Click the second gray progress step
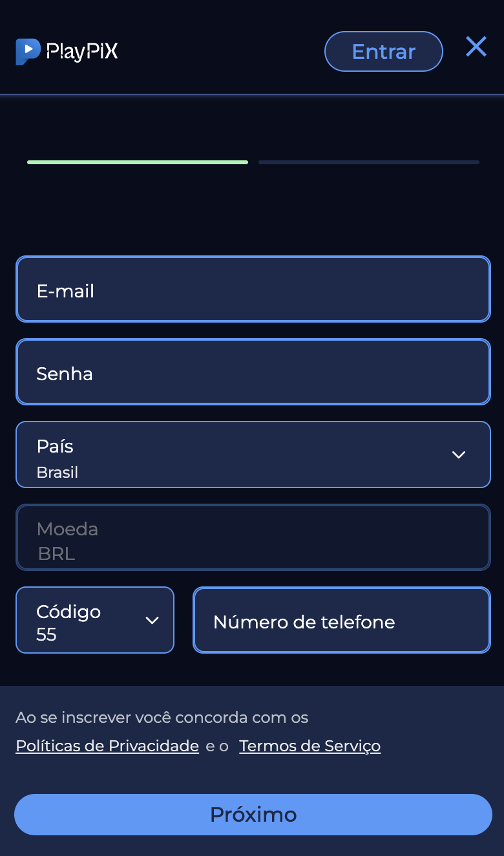This screenshot has width=504, height=856. [369, 162]
